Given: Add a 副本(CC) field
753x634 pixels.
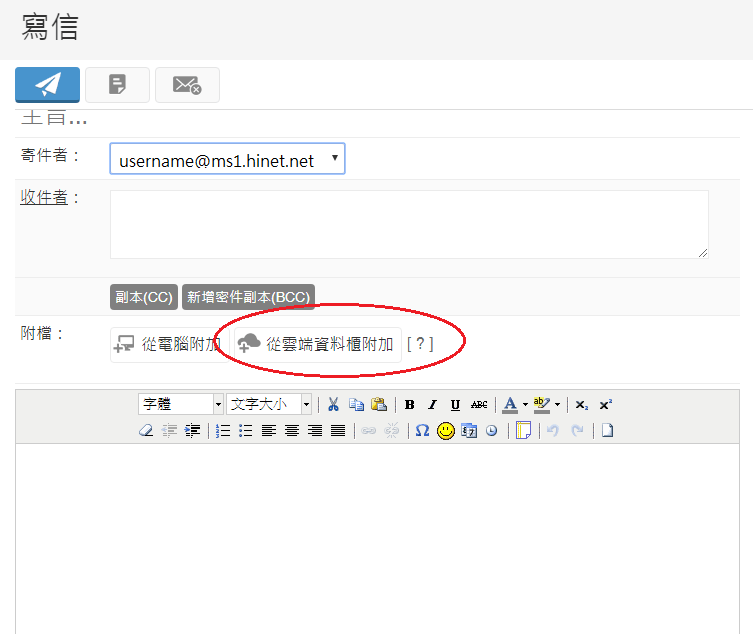Looking at the screenshot, I should (x=144, y=297).
